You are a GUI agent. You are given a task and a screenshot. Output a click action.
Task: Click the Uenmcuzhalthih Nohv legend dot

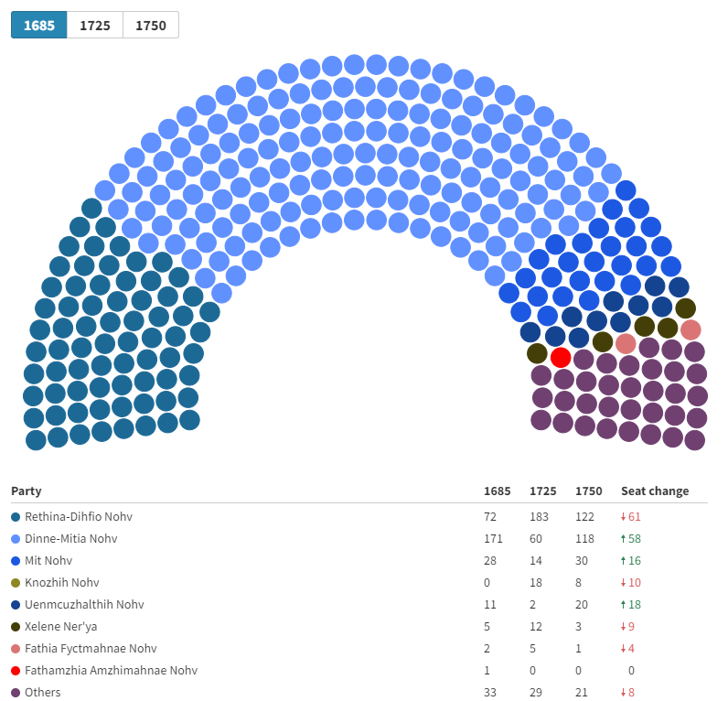[16, 605]
